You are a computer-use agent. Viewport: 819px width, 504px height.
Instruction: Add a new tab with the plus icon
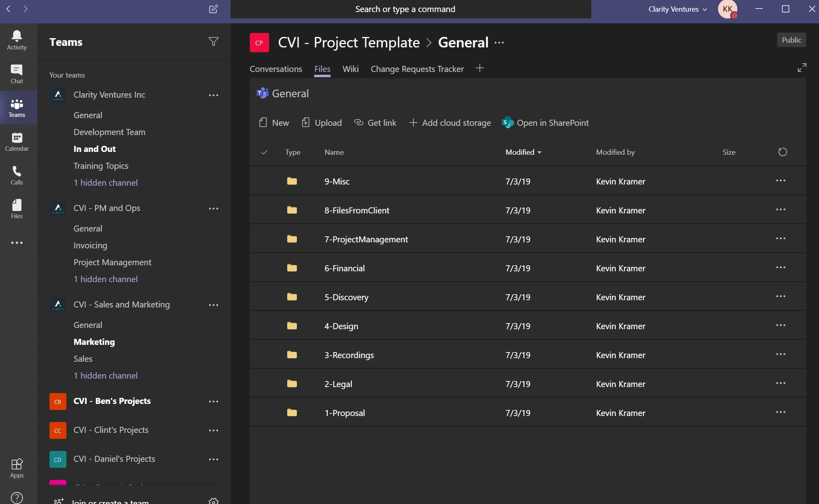pos(479,68)
